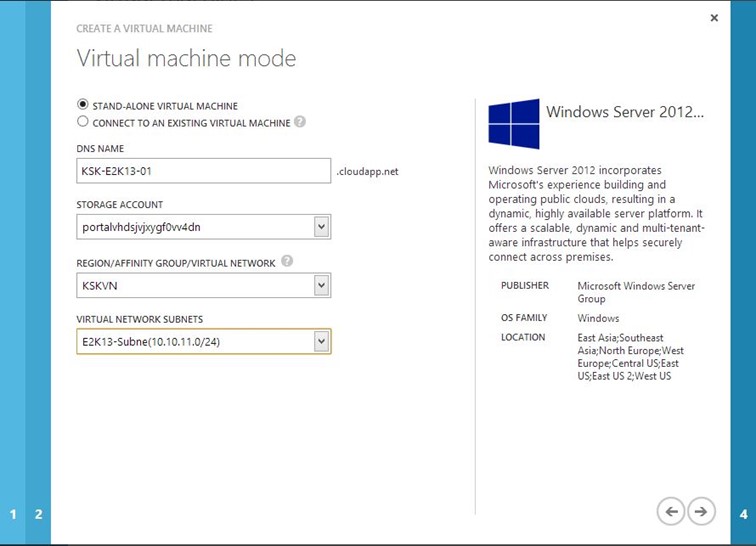
Task: Open help icon next to Region/Affinity Group label
Action: click(287, 261)
